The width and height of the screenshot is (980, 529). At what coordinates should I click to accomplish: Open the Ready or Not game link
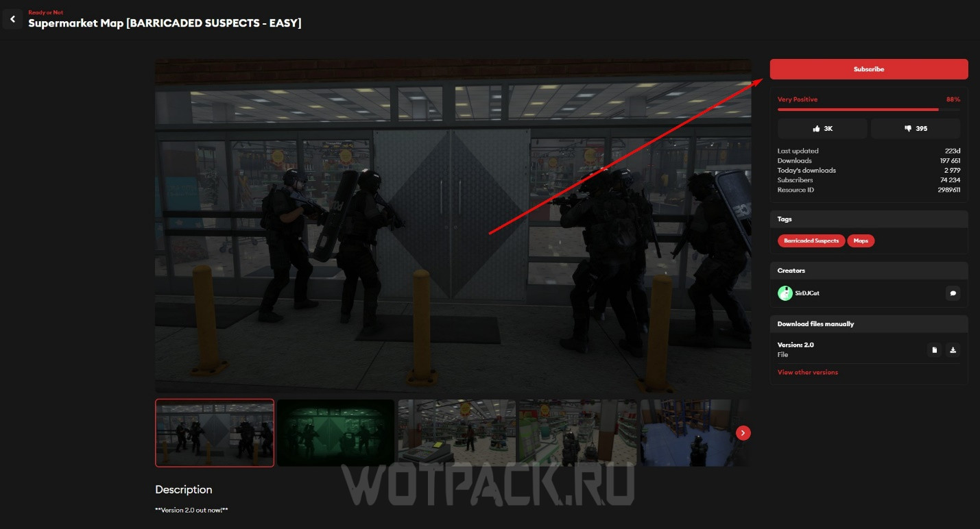point(45,12)
